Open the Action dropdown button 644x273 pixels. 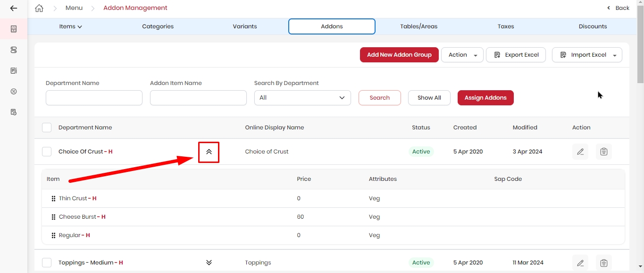[x=462, y=55]
